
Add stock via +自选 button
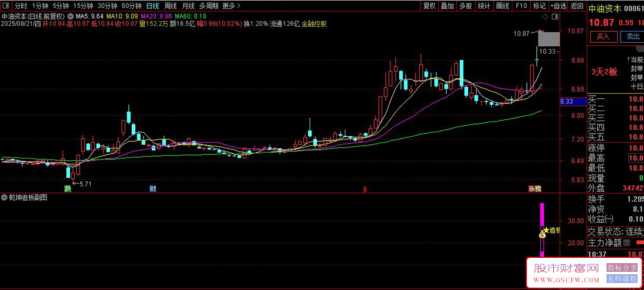pos(558,6)
